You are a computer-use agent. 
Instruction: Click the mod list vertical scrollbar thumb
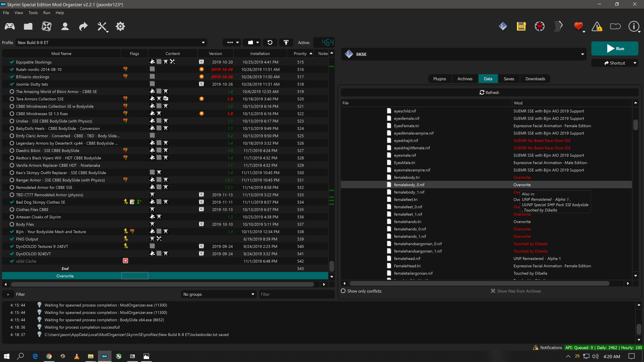331,266
